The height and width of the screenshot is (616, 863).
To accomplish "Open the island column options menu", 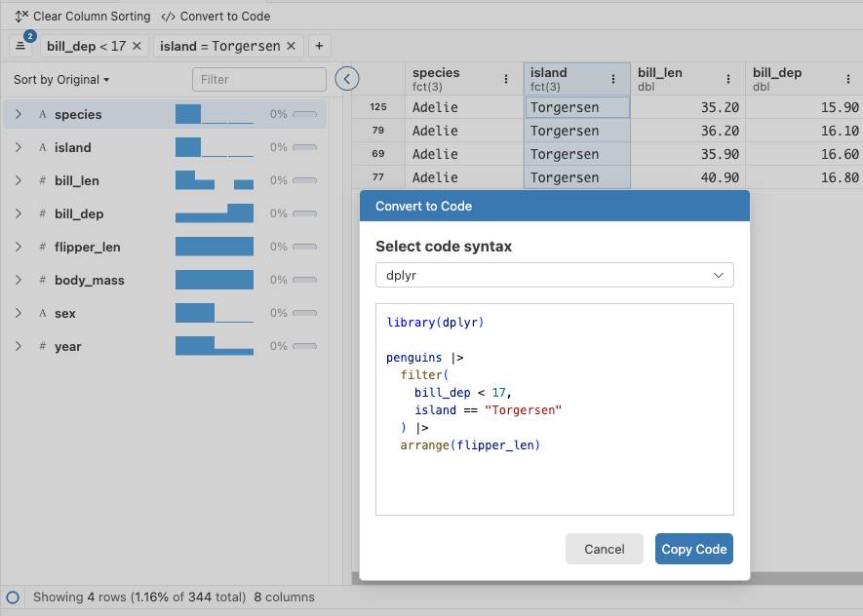I will [612, 79].
